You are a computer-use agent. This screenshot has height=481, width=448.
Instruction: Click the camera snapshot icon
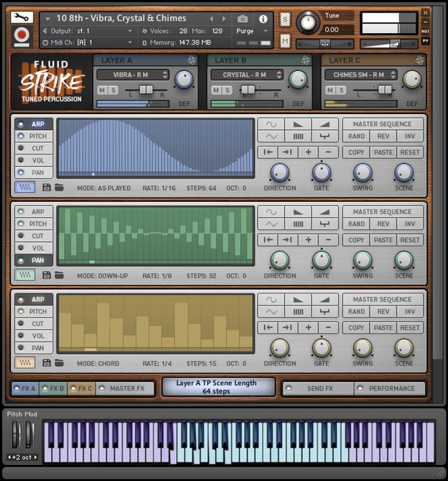242,19
